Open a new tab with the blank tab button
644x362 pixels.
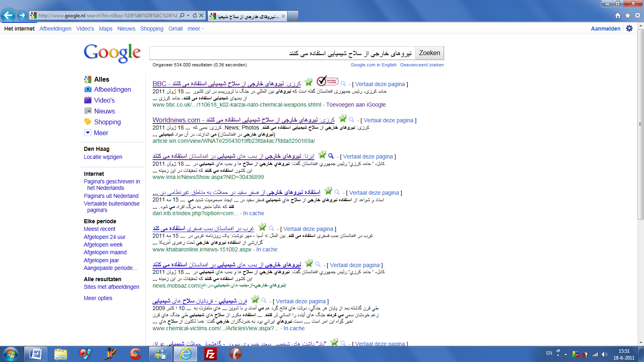[293, 16]
